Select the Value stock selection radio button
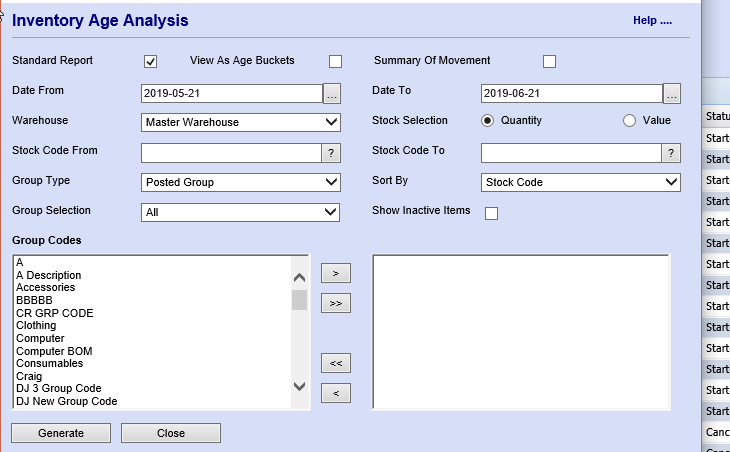Image resolution: width=730 pixels, height=452 pixels. tap(629, 121)
